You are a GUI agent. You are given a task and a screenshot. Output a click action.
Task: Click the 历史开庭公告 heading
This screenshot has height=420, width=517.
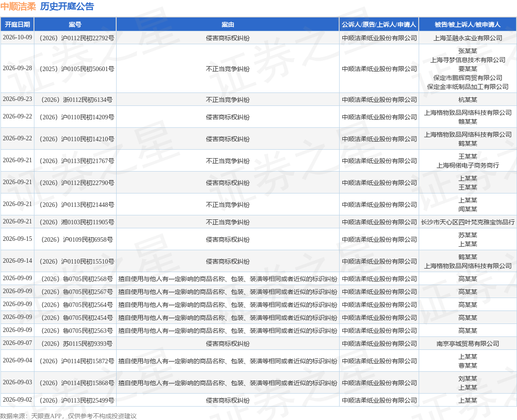pos(67,7)
